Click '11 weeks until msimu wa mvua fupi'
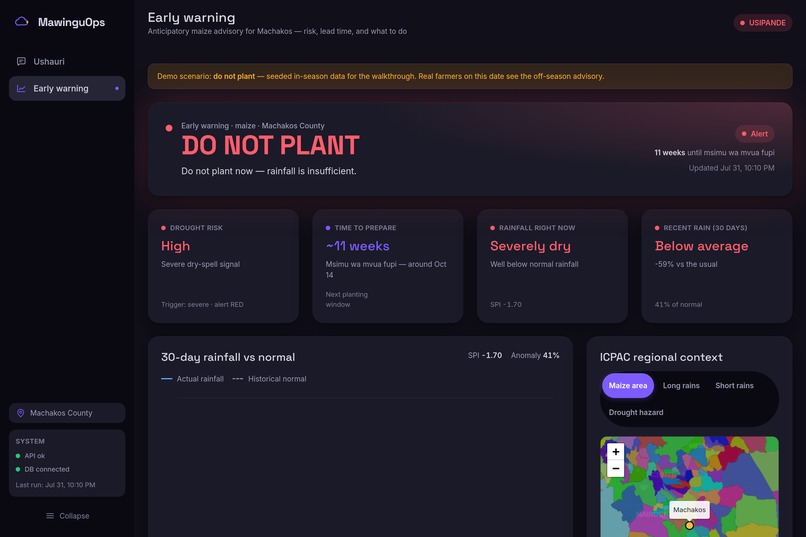This screenshot has height=537, width=806. (x=714, y=153)
